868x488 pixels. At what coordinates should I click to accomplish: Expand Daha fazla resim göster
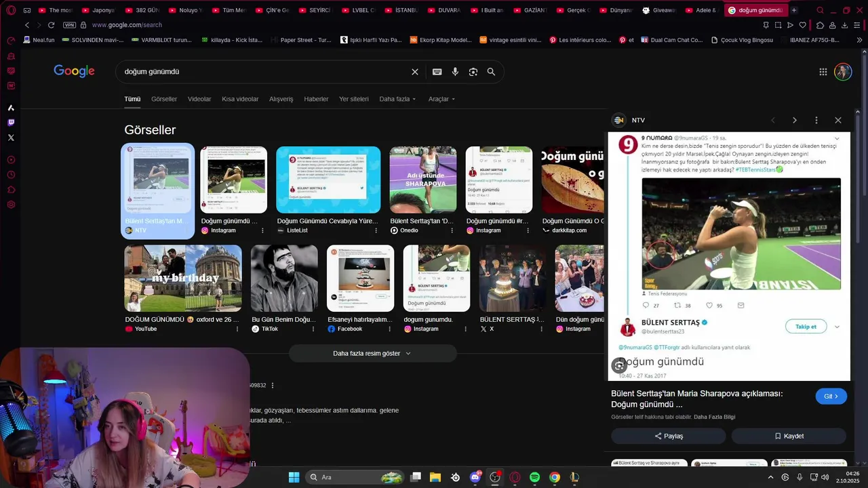click(x=373, y=353)
